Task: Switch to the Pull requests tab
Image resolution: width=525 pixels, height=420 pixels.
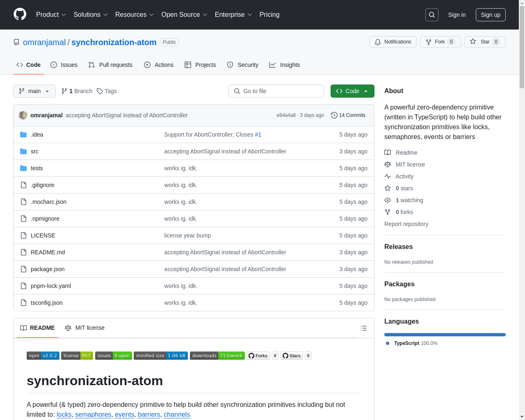Action: click(x=110, y=65)
